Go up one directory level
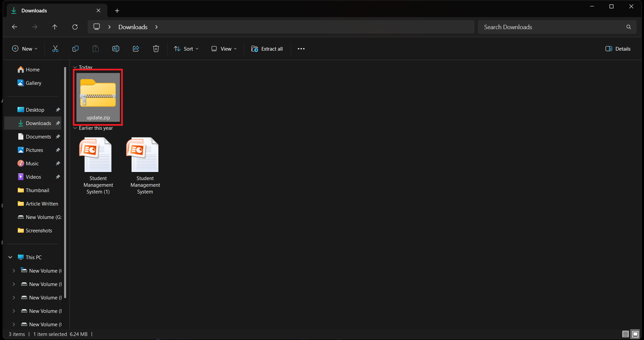Viewport: 644px width, 340px height. [55, 27]
